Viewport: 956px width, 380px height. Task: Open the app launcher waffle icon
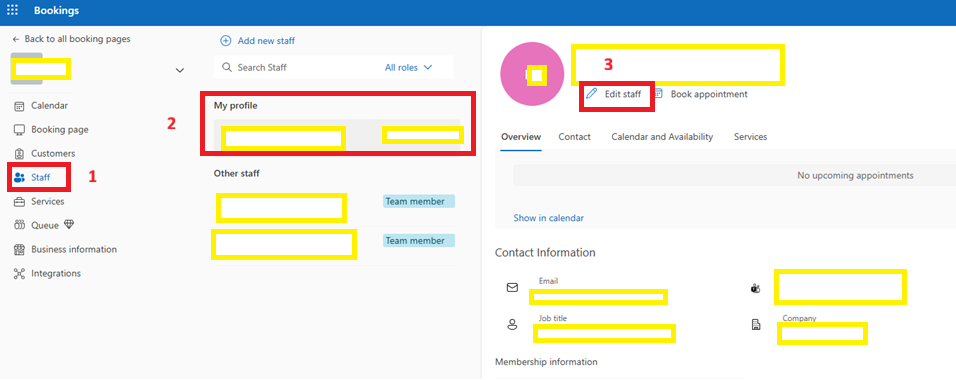click(x=12, y=10)
